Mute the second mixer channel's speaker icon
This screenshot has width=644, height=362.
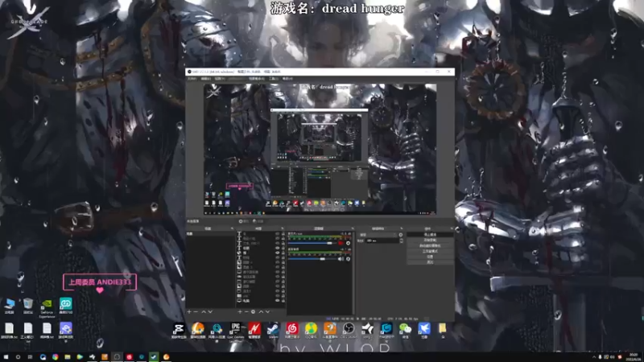(x=341, y=259)
